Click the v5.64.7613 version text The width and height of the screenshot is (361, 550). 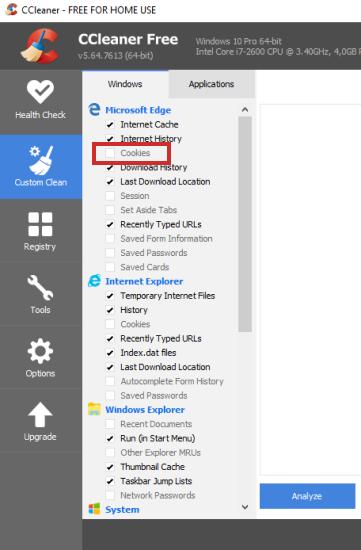[x=115, y=55]
